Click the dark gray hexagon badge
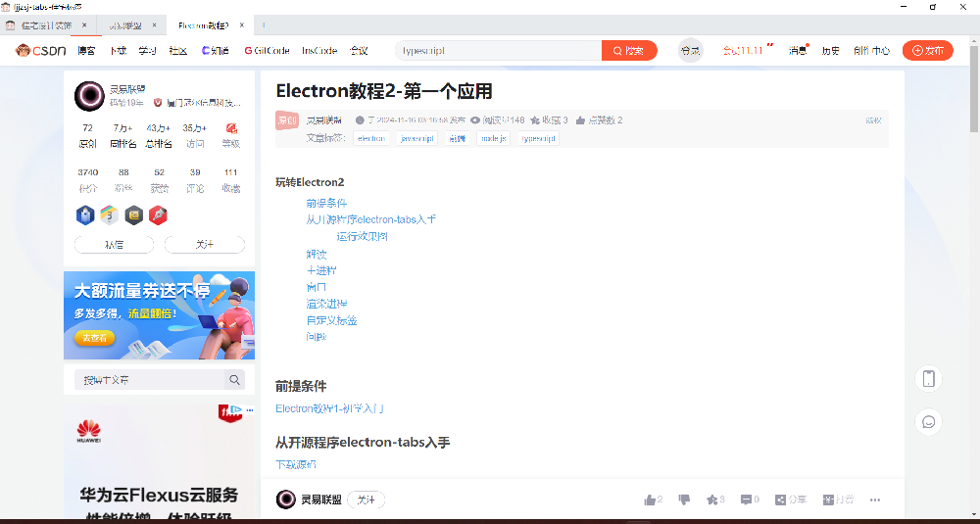 (133, 215)
